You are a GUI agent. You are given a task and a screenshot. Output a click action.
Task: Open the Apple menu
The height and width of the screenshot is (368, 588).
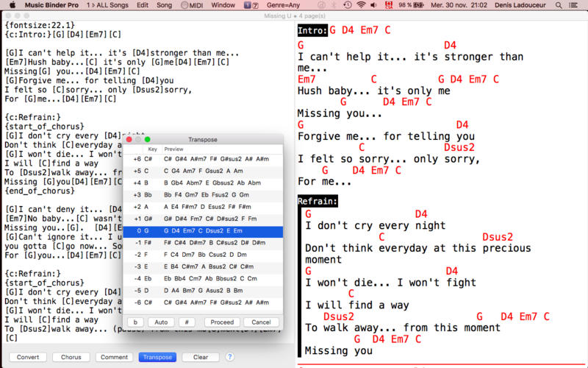[12, 5]
